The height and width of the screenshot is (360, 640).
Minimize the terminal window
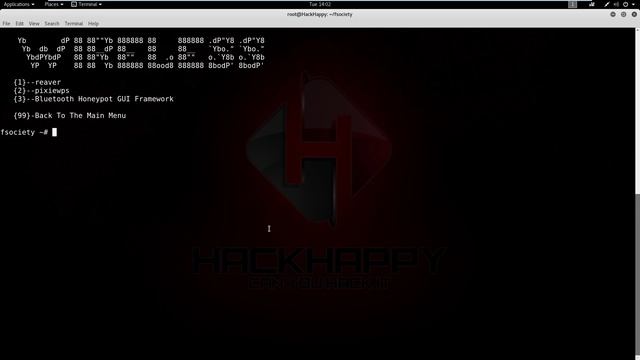[x=613, y=14]
